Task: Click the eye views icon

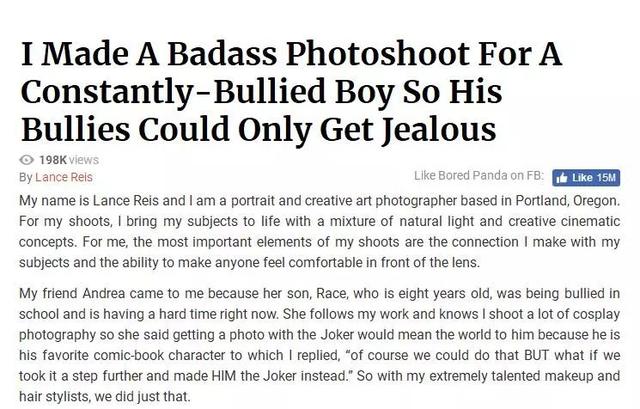Action: point(27,160)
